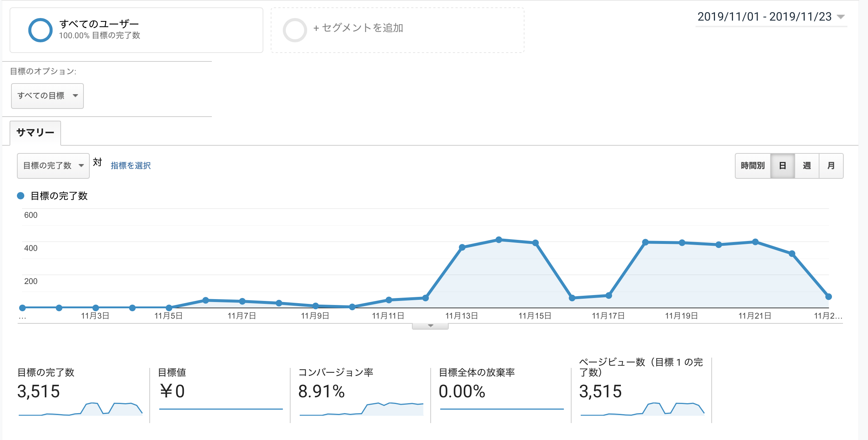Open the 目標の完了数 metric dropdown

pos(53,166)
